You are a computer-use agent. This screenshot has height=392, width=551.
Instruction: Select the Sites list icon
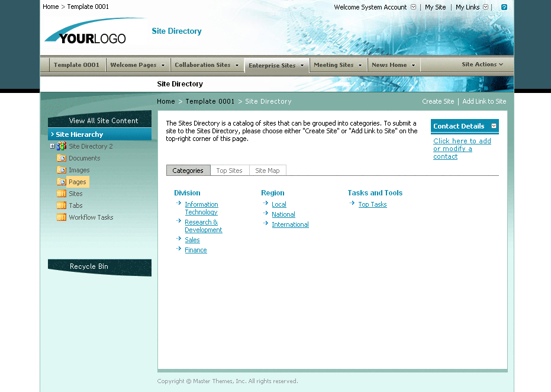pyautogui.click(x=62, y=194)
